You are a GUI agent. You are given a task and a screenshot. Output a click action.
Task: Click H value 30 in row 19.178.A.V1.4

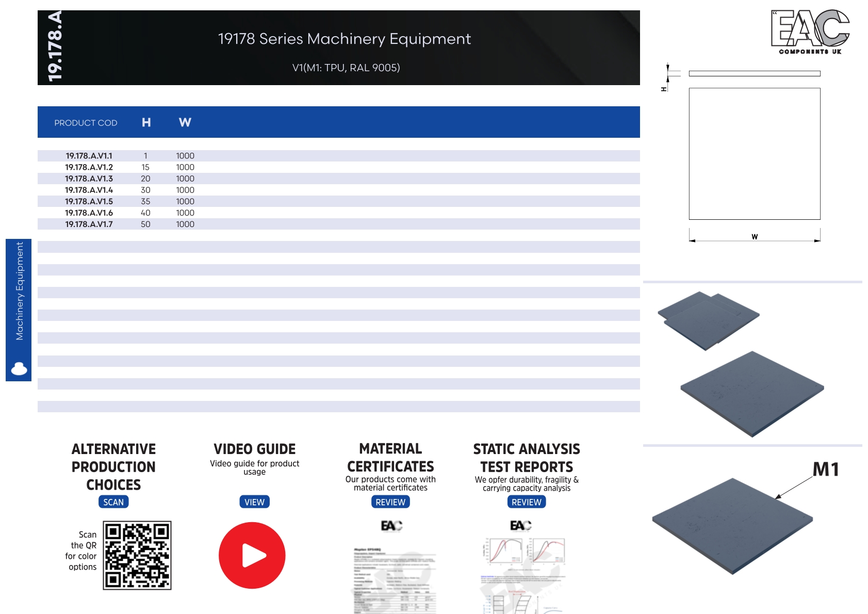(145, 190)
